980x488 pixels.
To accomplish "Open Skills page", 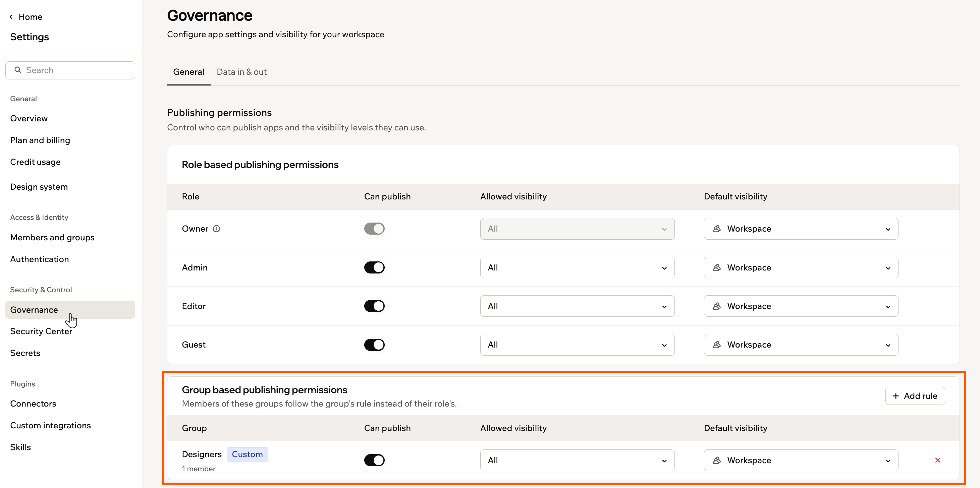I will (x=20, y=447).
